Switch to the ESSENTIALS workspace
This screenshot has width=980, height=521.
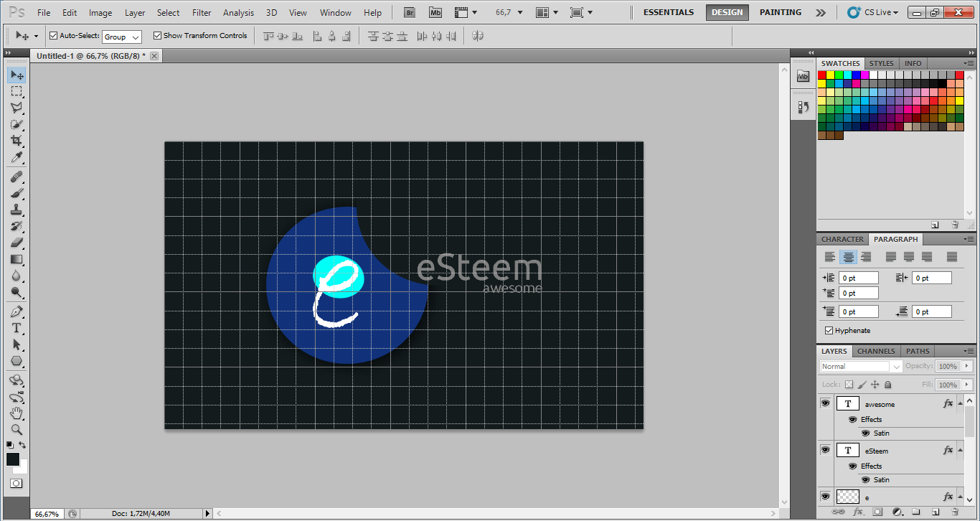pyautogui.click(x=667, y=12)
